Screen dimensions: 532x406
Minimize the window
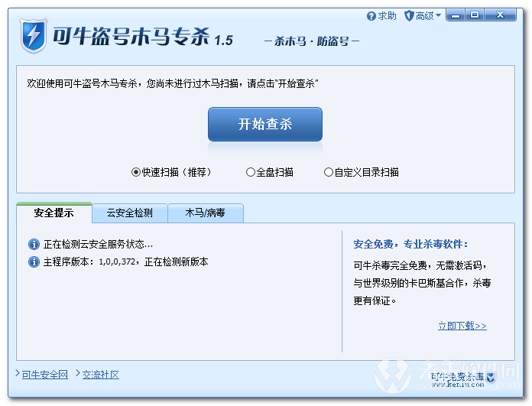pyautogui.click(x=456, y=15)
